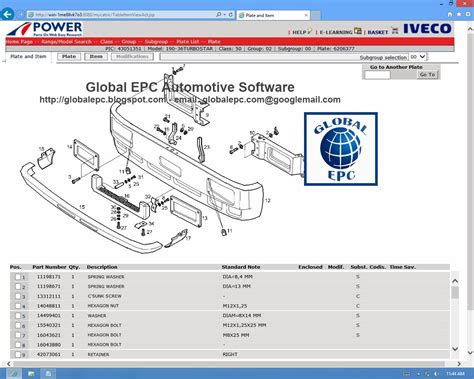Check the box for part 11198671
This screenshot has height=379, width=474.
click(x=18, y=286)
